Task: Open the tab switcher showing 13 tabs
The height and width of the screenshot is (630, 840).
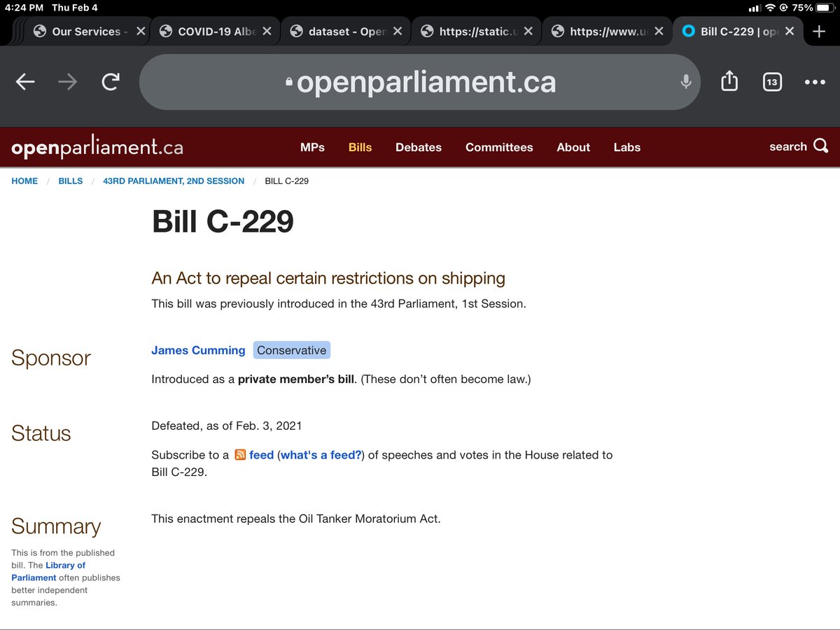Action: 772,82
